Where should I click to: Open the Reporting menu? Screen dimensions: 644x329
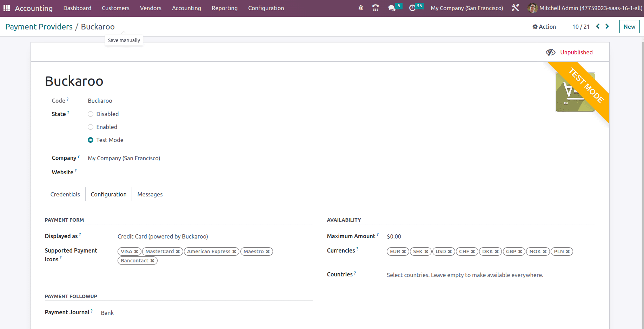(x=225, y=8)
